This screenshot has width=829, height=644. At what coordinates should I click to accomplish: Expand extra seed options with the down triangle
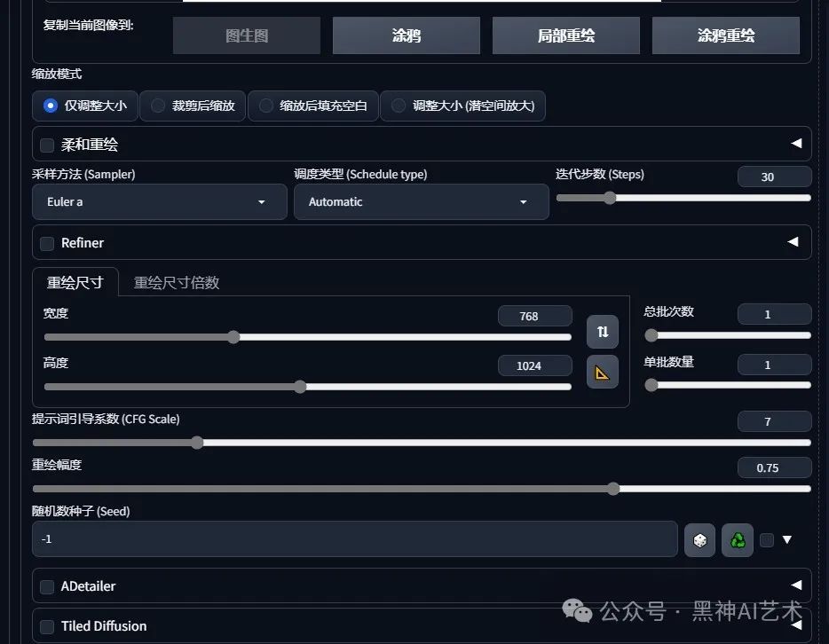[x=787, y=539]
